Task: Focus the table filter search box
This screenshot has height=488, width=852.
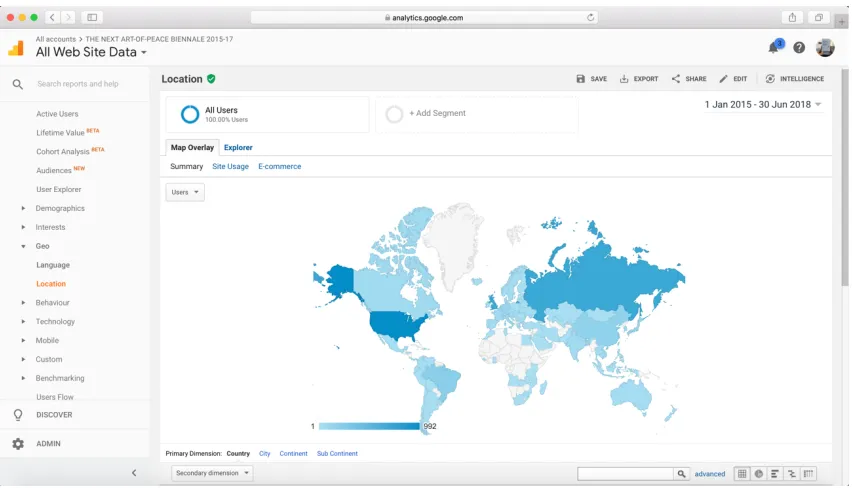Action: (x=625, y=474)
